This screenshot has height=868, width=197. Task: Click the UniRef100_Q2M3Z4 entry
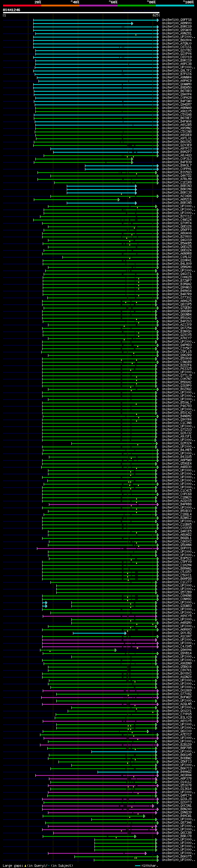177,443
